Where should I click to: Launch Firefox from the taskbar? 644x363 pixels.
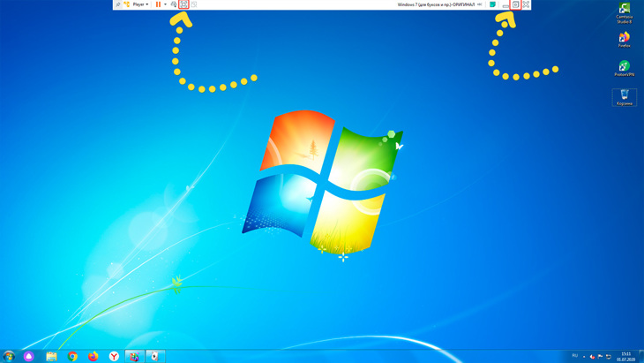tap(94, 356)
